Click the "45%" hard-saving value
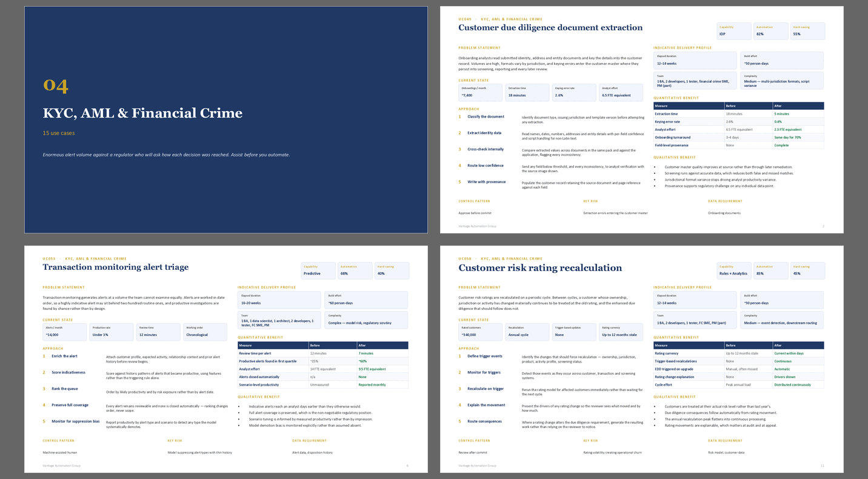This screenshot has height=479, width=868. click(797, 273)
